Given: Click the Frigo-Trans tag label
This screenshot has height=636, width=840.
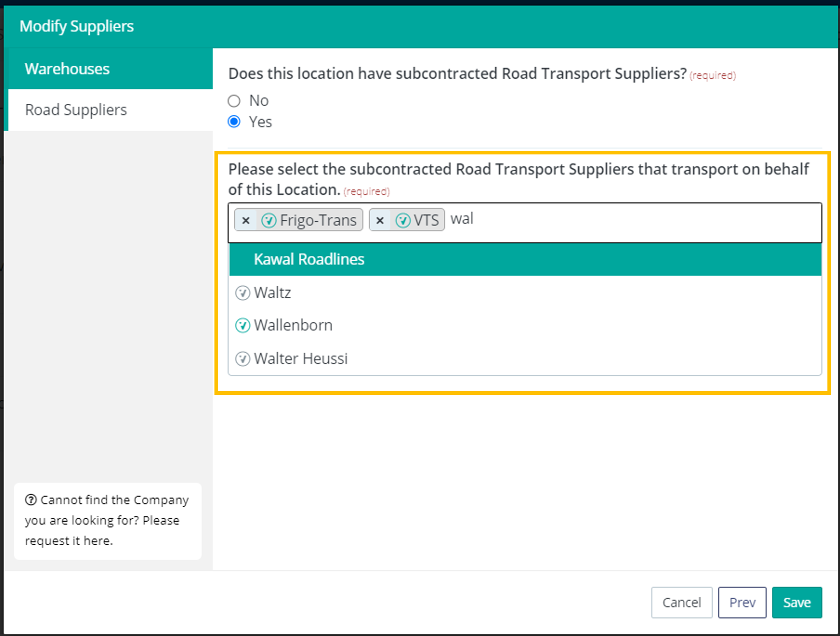Looking at the screenshot, I should coord(318,220).
